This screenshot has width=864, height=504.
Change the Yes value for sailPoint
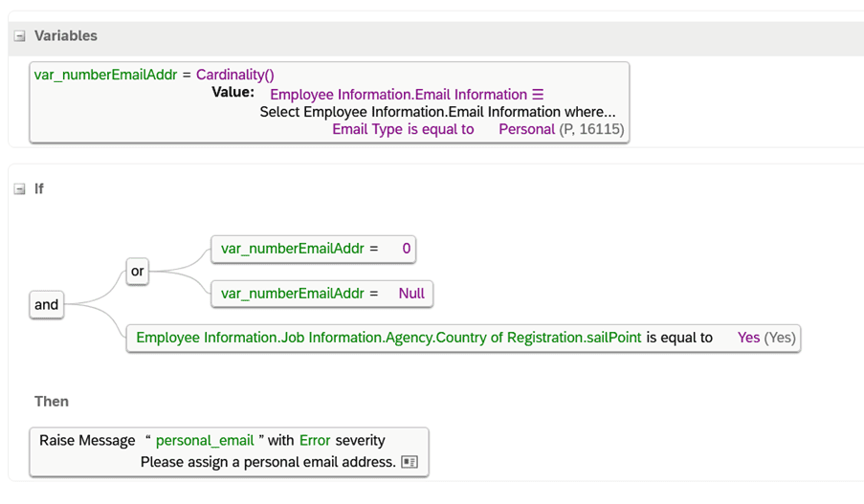coord(748,338)
